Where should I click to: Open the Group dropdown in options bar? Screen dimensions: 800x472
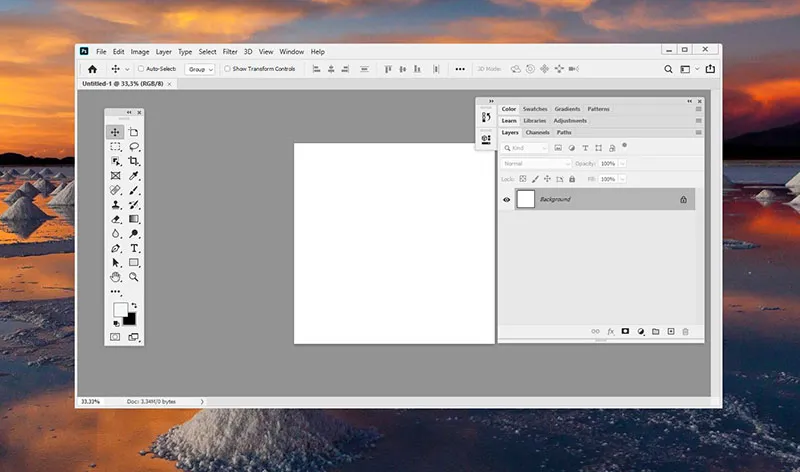pyautogui.click(x=200, y=69)
